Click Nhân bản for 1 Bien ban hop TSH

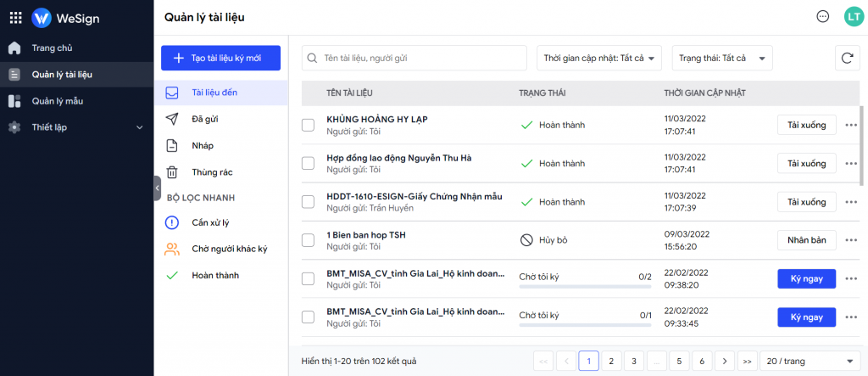pos(807,240)
